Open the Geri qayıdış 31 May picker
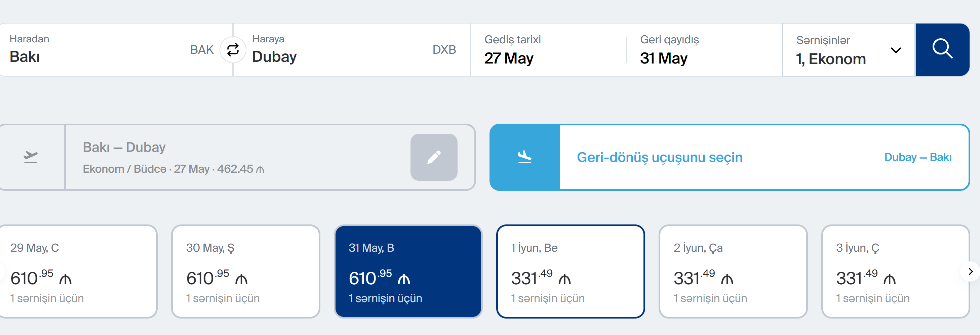This screenshot has width=980, height=335. point(704,50)
